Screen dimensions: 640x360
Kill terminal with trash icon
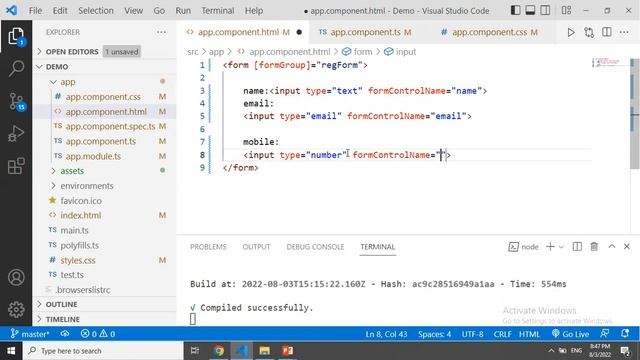coord(594,247)
